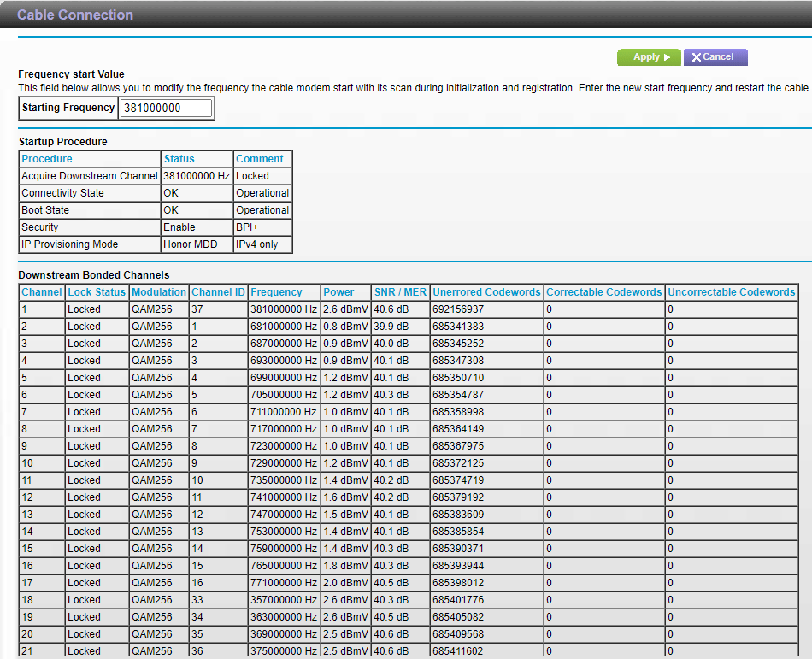Focus the Starting Frequency input field
This screenshot has height=659, width=812.
tap(166, 108)
